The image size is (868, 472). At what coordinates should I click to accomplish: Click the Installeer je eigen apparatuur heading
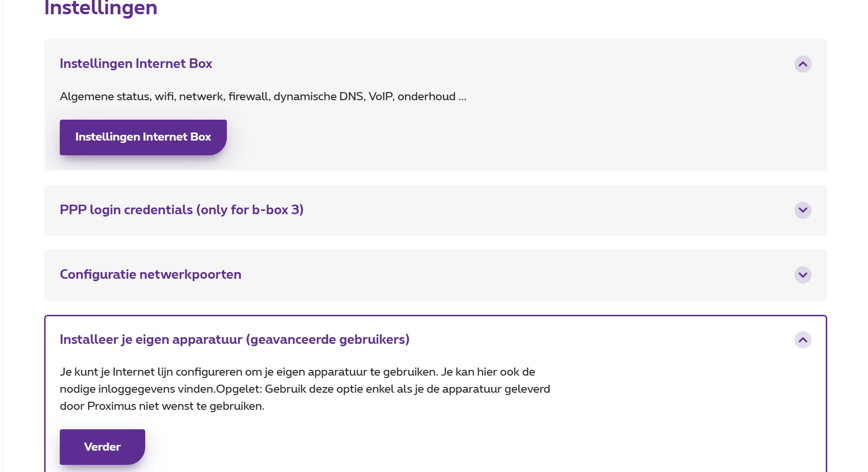[x=234, y=340]
